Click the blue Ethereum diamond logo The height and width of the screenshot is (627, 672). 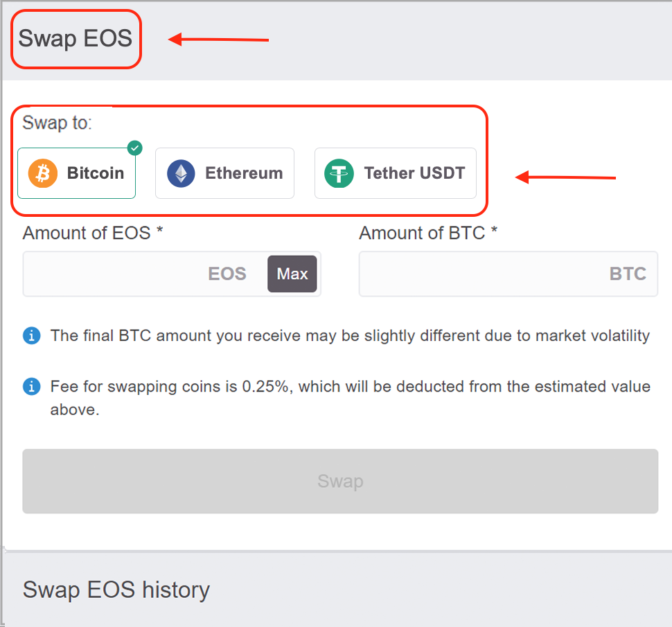tap(181, 173)
